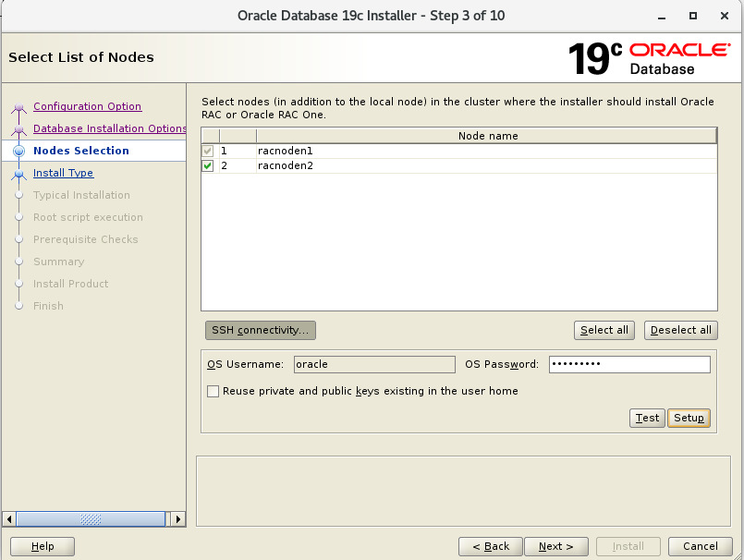Viewport: 744px width, 560px height.
Task: Click the Node name column header
Action: (487, 136)
